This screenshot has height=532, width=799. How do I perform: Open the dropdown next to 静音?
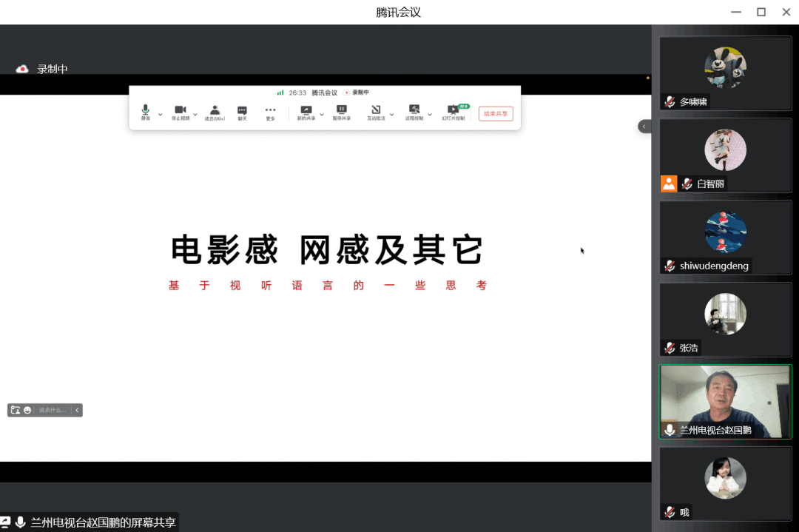point(160,114)
